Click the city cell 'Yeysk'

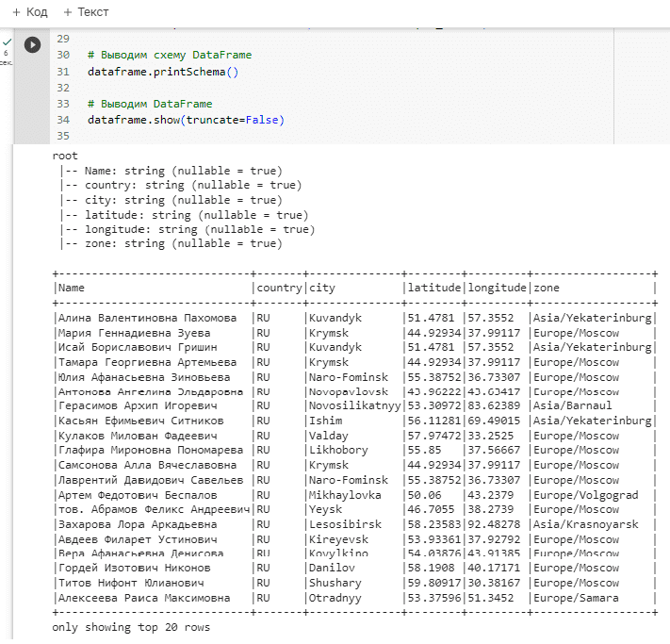click(326, 510)
